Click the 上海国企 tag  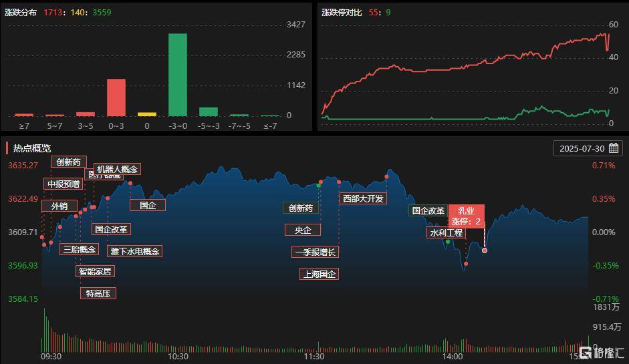pyautogui.click(x=320, y=274)
